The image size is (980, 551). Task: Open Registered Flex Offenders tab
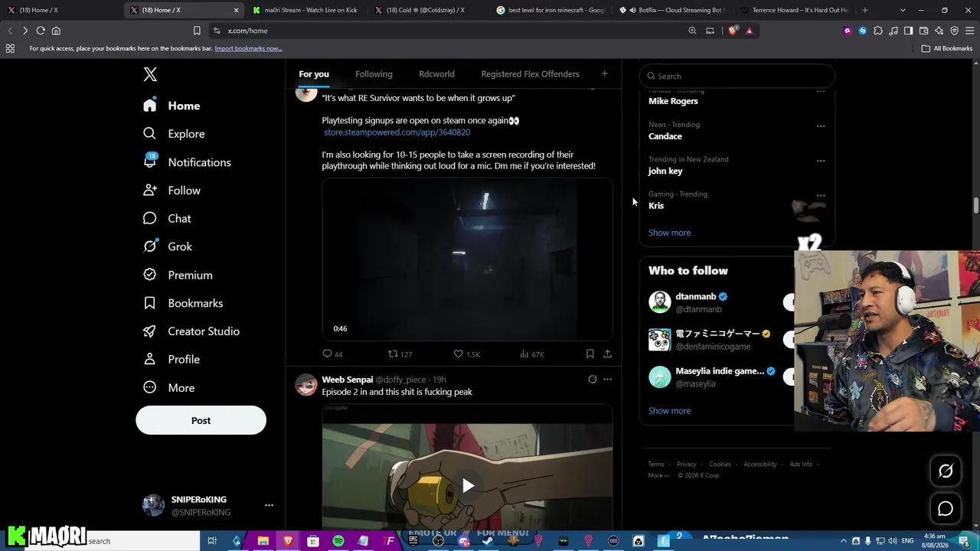(530, 74)
